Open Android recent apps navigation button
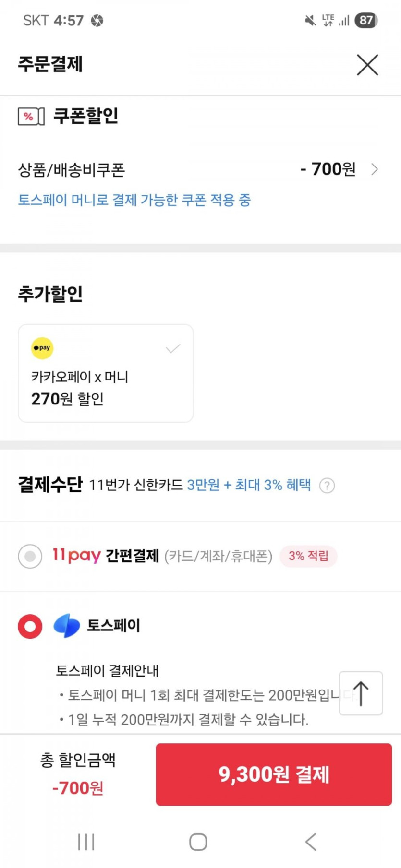The image size is (401, 868). pos(86,842)
